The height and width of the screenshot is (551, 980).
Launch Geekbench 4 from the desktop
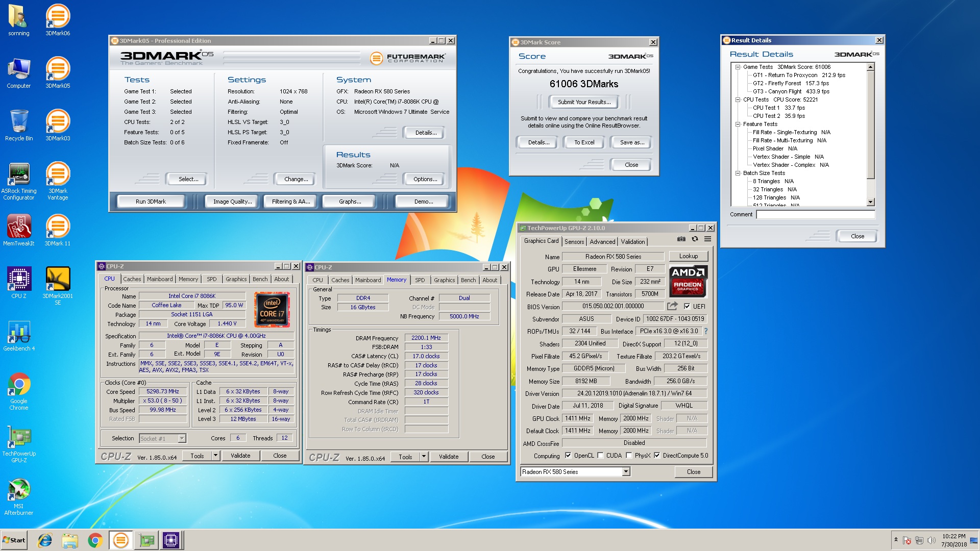[x=19, y=336]
